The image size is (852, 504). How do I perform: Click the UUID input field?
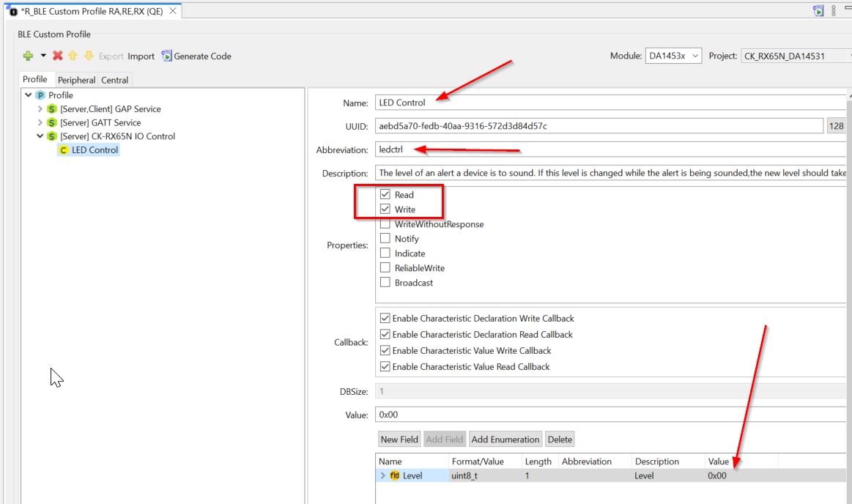[x=599, y=126]
